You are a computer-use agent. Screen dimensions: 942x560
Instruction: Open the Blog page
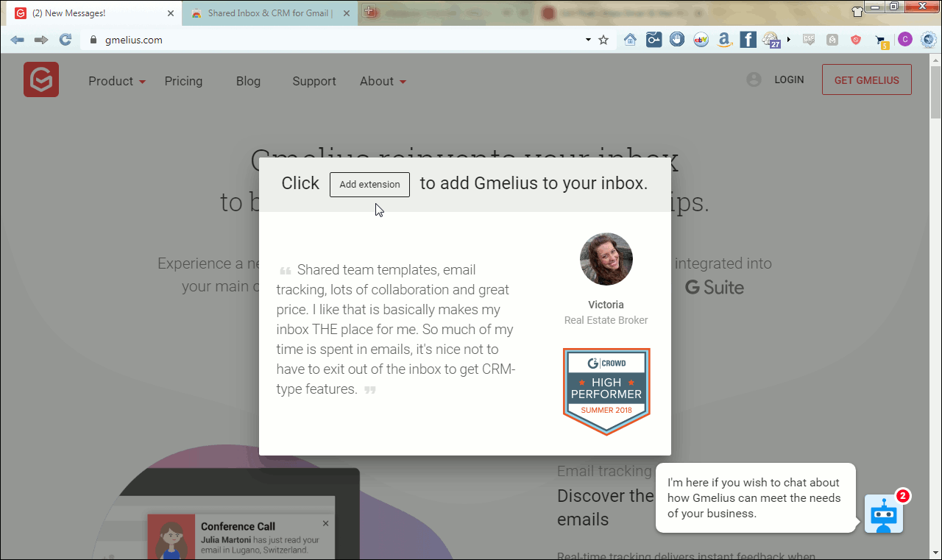click(x=248, y=81)
